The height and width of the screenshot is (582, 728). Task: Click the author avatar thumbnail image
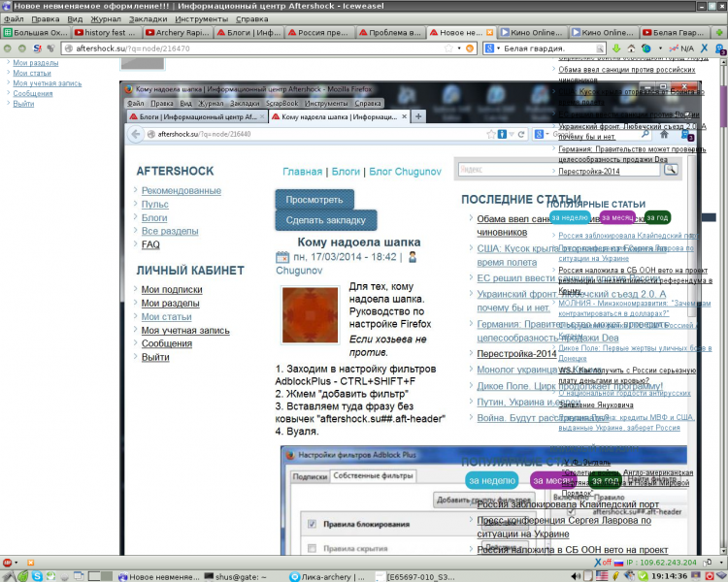310,314
